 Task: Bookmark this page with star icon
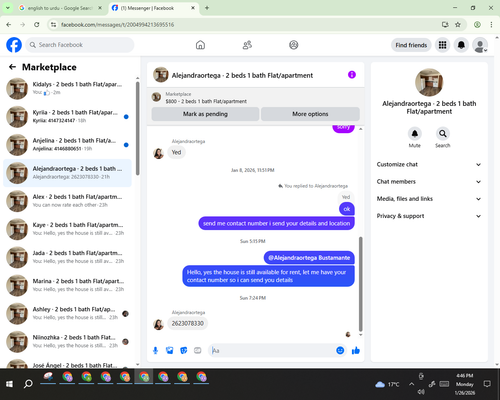point(458,25)
